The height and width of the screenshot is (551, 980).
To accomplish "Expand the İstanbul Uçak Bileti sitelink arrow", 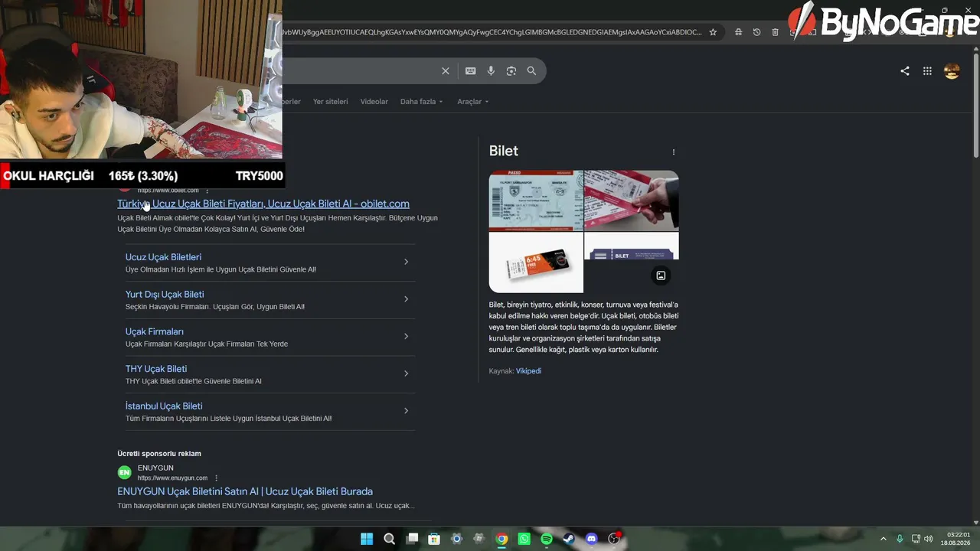I will tap(406, 411).
